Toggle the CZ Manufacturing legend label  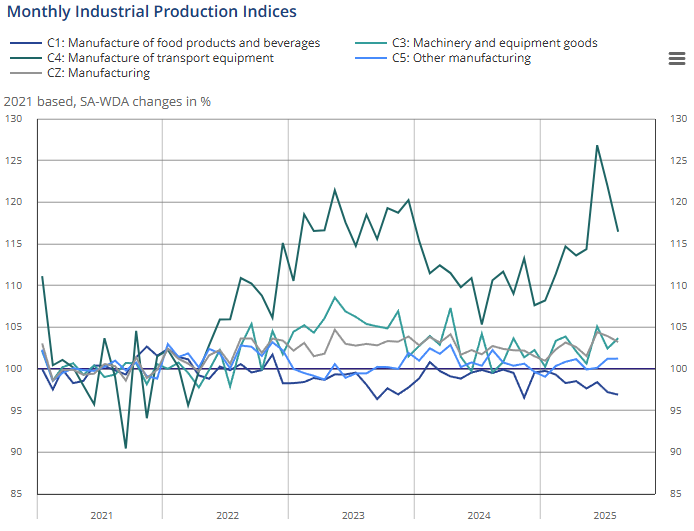[98, 73]
